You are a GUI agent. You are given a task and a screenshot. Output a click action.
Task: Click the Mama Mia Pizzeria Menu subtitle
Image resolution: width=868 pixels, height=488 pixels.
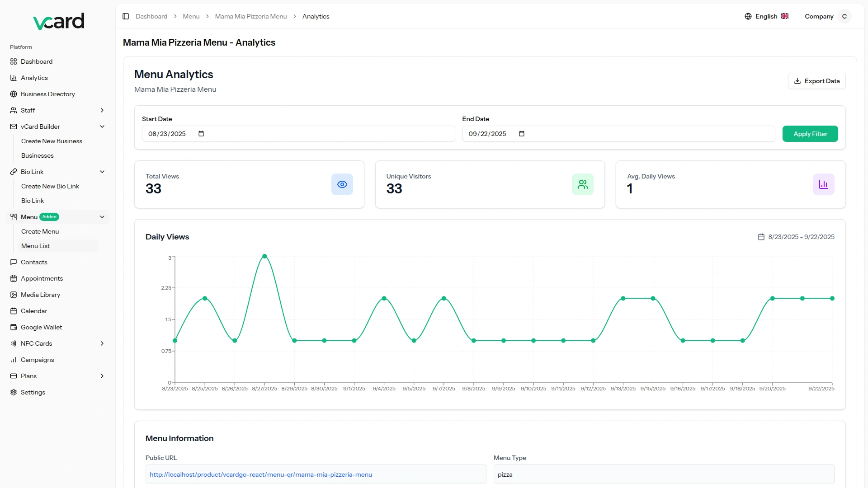click(175, 89)
